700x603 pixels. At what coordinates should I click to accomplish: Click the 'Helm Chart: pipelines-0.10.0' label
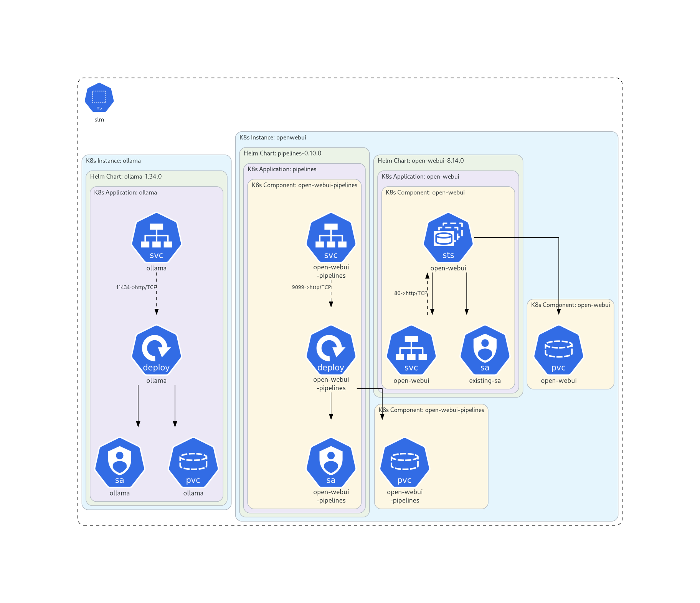282,153
